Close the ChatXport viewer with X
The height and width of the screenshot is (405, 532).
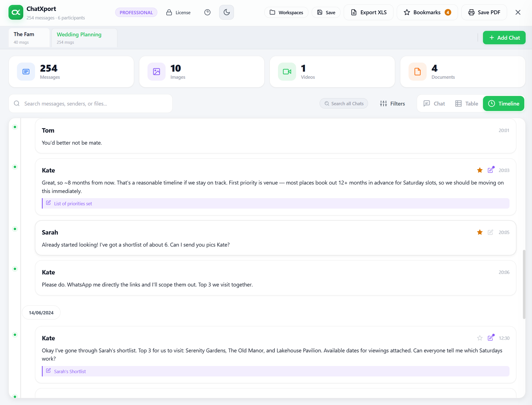[518, 12]
